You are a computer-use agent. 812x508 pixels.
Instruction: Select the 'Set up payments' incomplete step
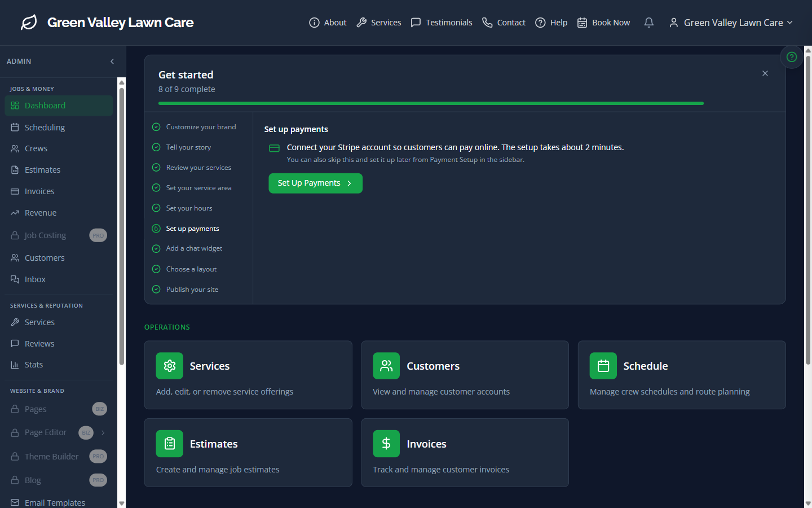192,229
